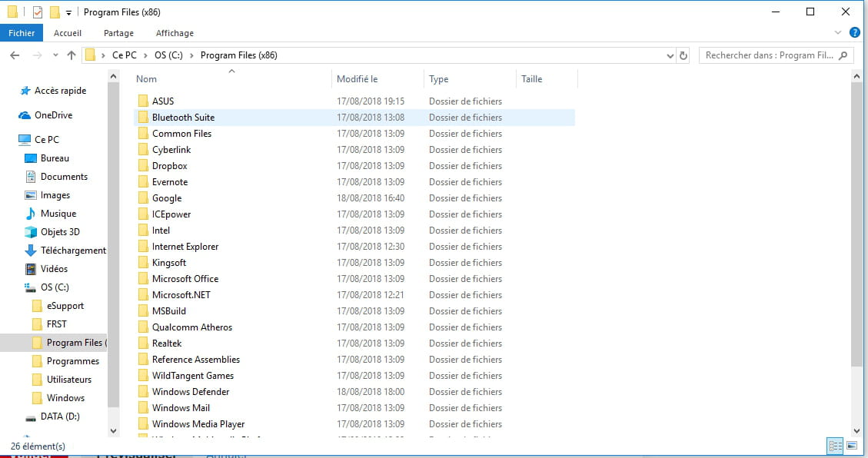868x458 pixels.
Task: Select Accès rapide in navigation pane
Action: (53, 91)
